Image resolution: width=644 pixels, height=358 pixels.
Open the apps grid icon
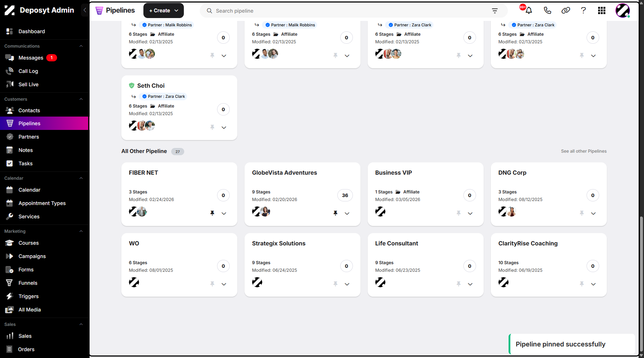pyautogui.click(x=602, y=10)
